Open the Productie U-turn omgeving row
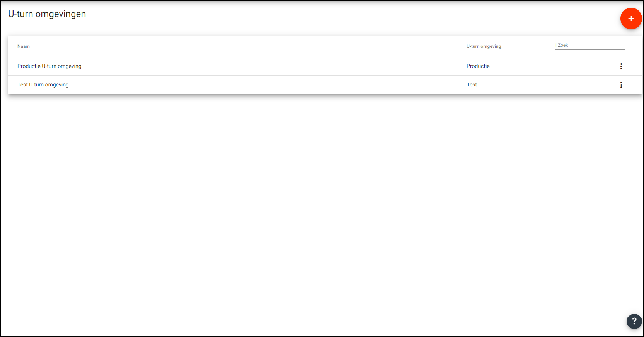Viewport: 644px width, 337px height. pyautogui.click(x=232, y=66)
